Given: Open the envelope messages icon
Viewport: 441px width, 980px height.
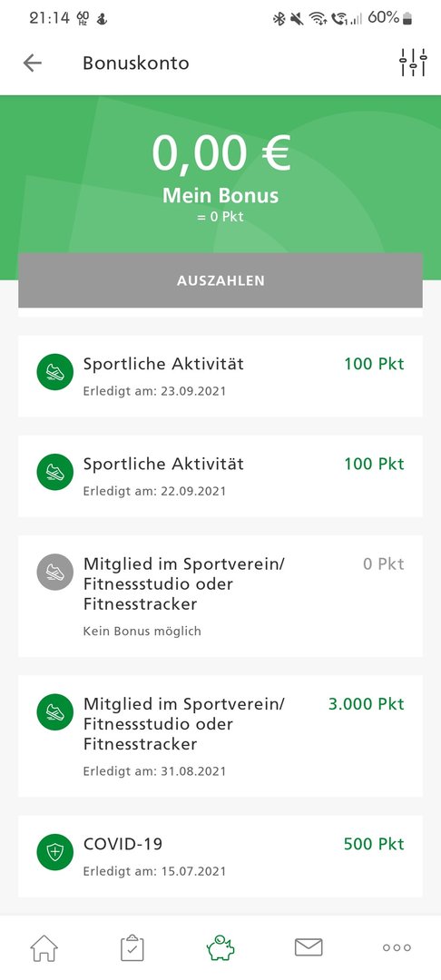Looking at the screenshot, I should (x=309, y=947).
